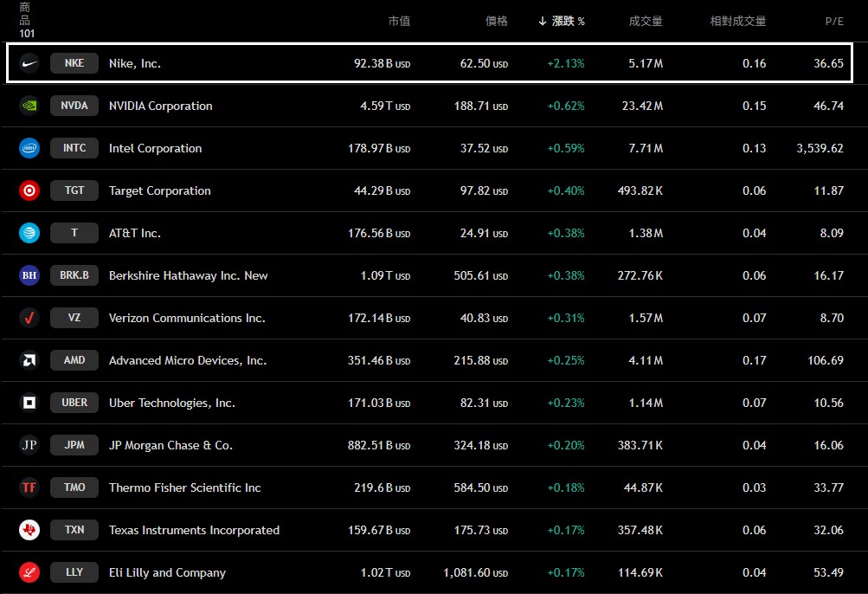Sort the table by P/E column

click(833, 21)
